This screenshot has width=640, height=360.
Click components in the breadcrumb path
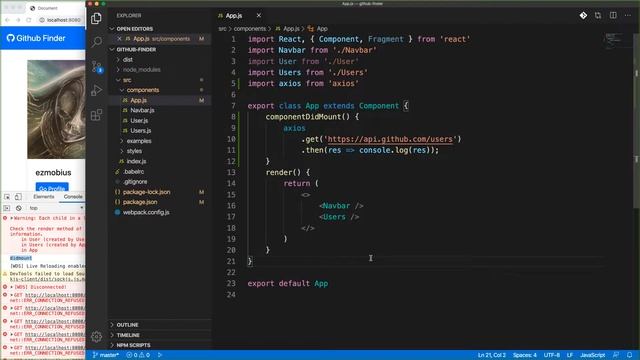click(250, 29)
